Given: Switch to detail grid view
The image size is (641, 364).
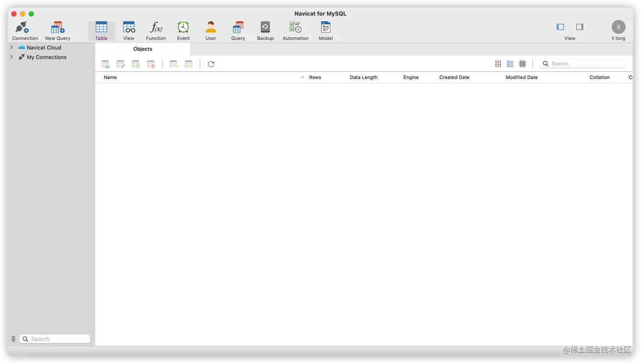Looking at the screenshot, I should pos(523,64).
